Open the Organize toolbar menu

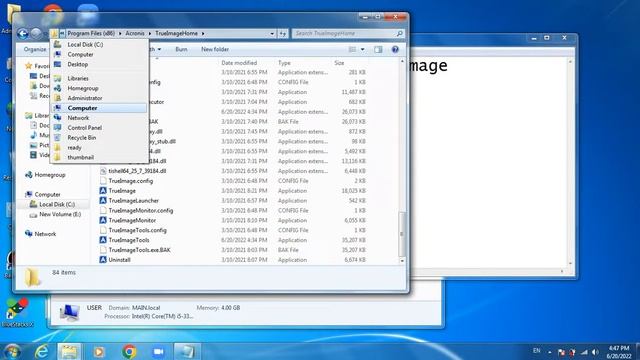34,49
